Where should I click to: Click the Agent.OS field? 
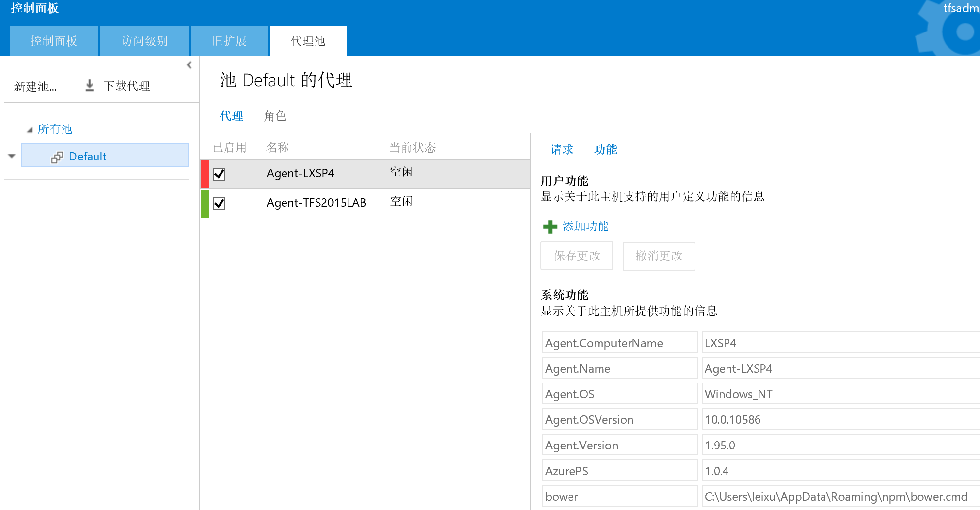point(620,394)
